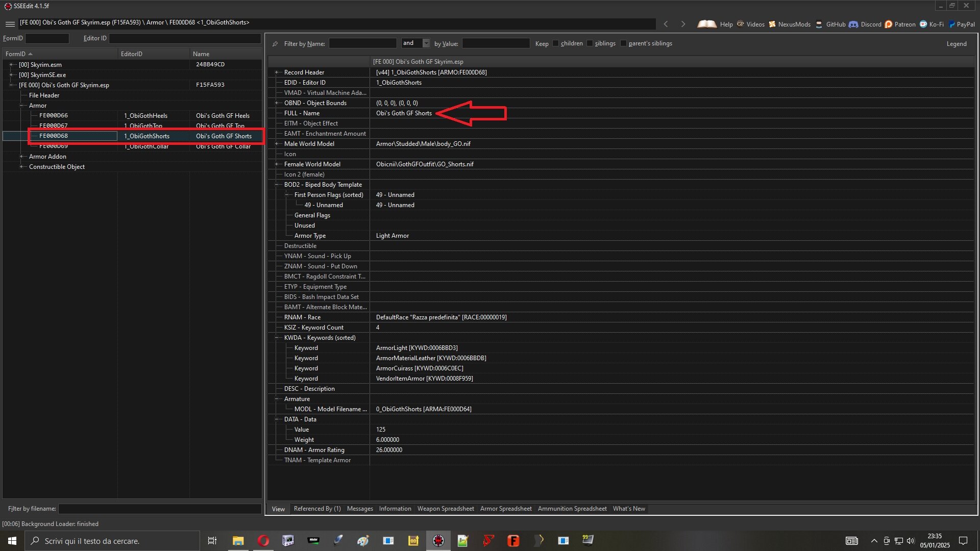Check the siblings option
Image resolution: width=980 pixels, height=551 pixels.
(590, 43)
